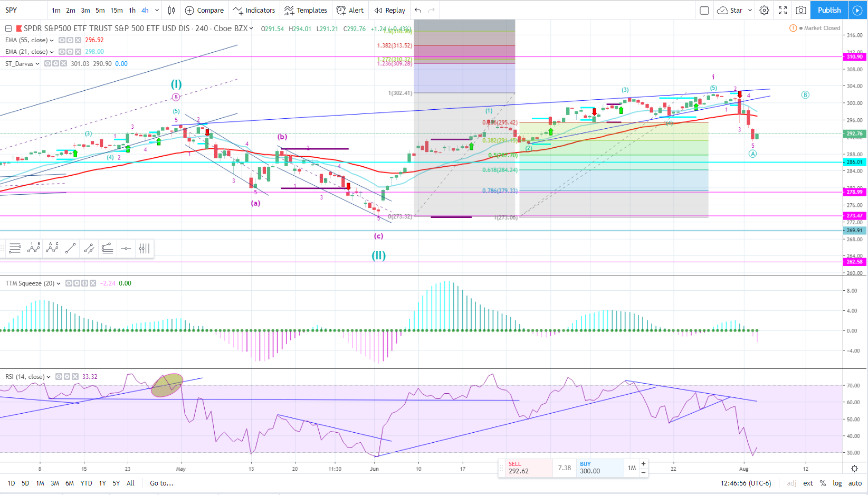Pick the Fibonacci retracement tool in the floating toolbar
The width and height of the screenshot is (868, 495).
pyautogui.click(x=15, y=248)
